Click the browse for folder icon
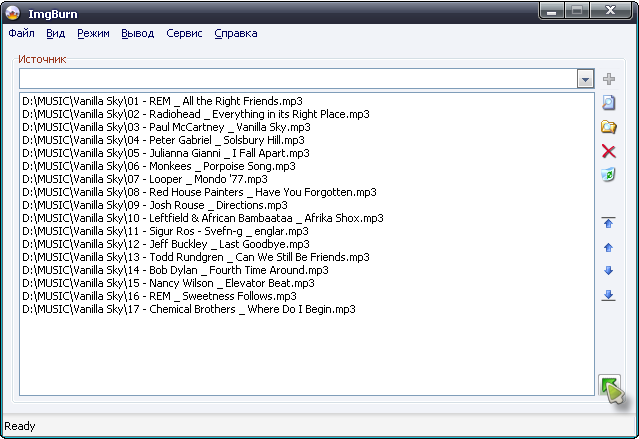This screenshot has width=639, height=439. (609, 127)
